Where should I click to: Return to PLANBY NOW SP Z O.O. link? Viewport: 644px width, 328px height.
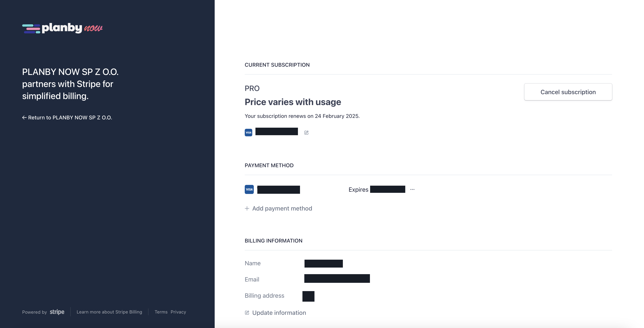[70, 117]
